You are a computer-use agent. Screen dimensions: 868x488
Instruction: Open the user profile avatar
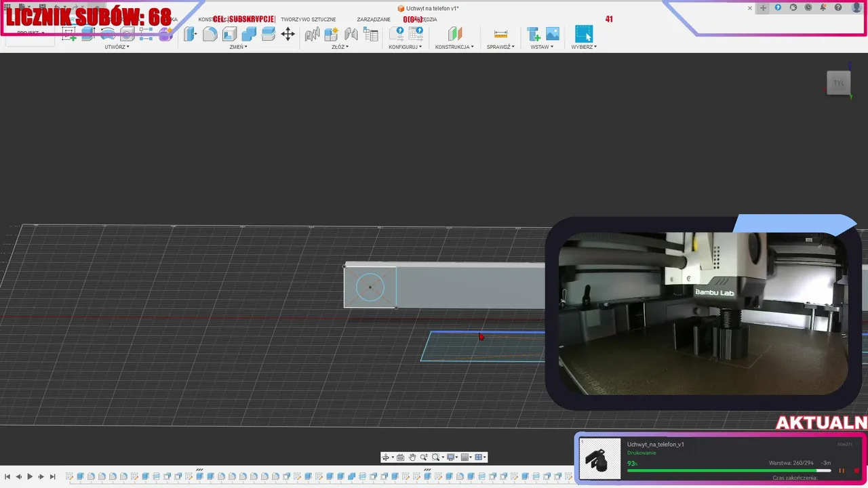point(856,7)
